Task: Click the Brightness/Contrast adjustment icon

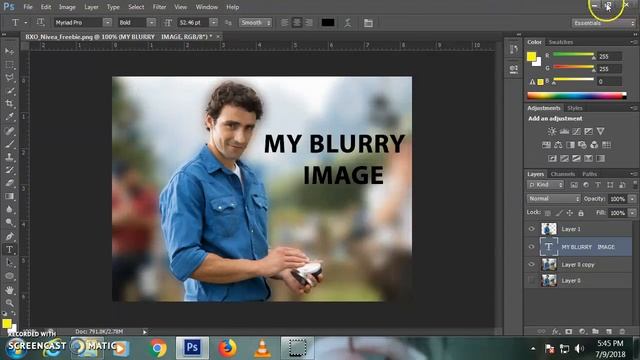Action: pos(552,131)
